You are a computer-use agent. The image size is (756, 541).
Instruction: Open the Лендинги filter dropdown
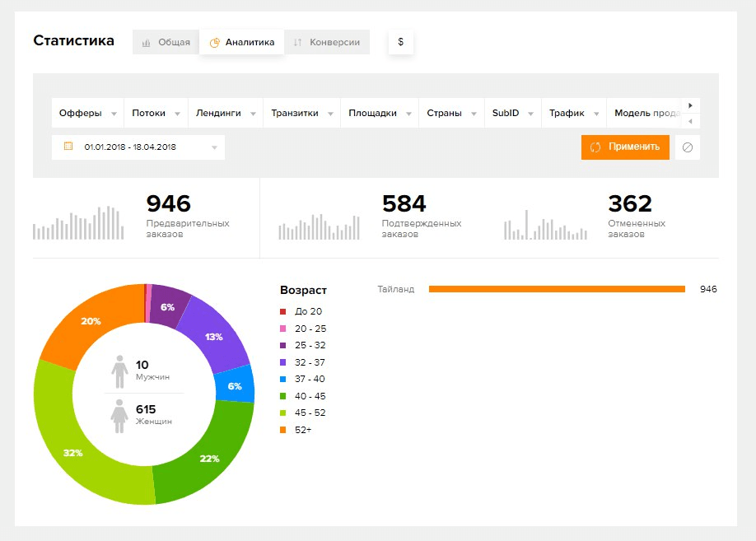[226, 114]
